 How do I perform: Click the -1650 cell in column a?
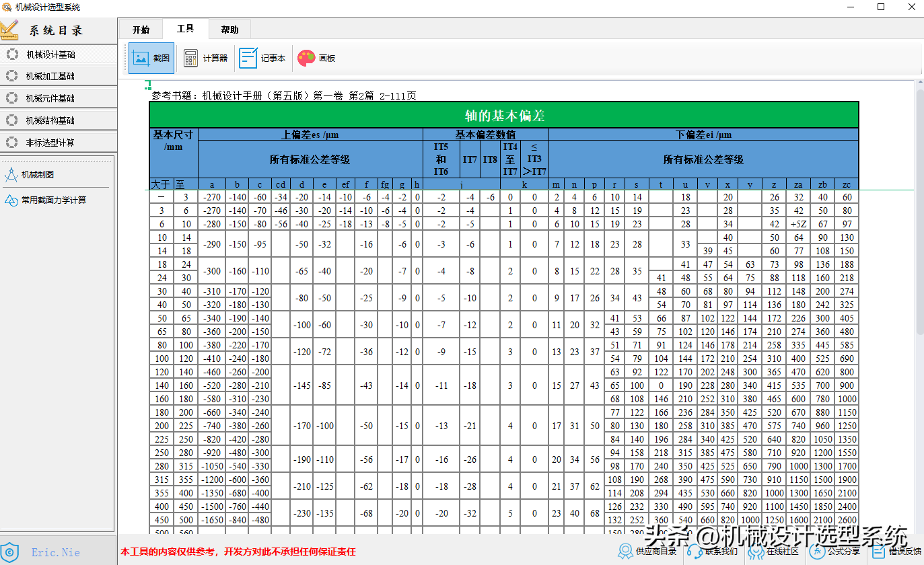211,520
